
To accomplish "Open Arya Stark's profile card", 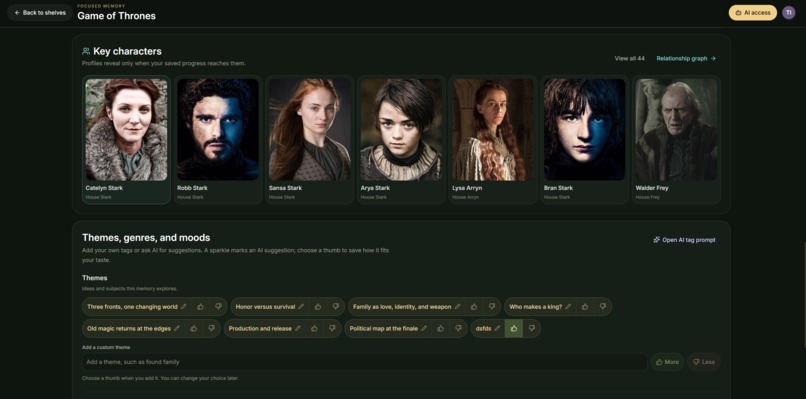I will (401, 140).
